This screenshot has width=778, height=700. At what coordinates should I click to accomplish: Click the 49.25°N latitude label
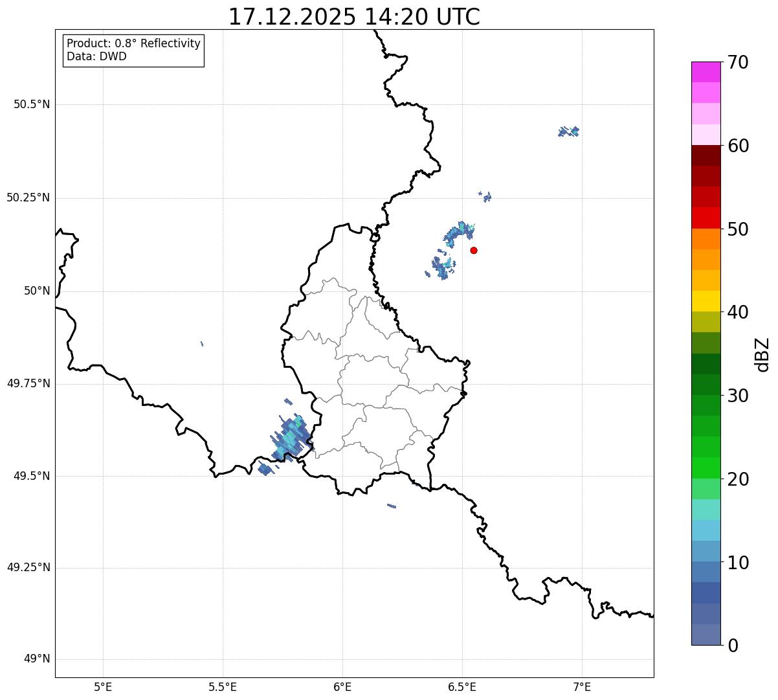pos(28,568)
